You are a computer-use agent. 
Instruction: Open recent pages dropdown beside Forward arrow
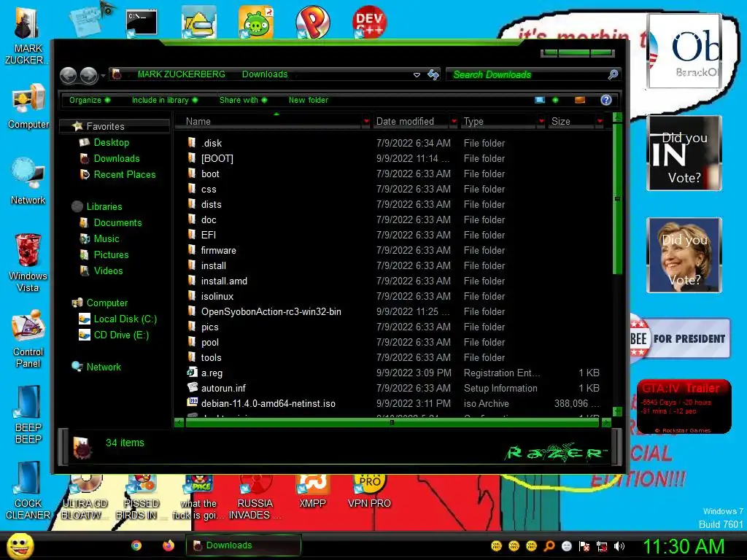point(103,75)
